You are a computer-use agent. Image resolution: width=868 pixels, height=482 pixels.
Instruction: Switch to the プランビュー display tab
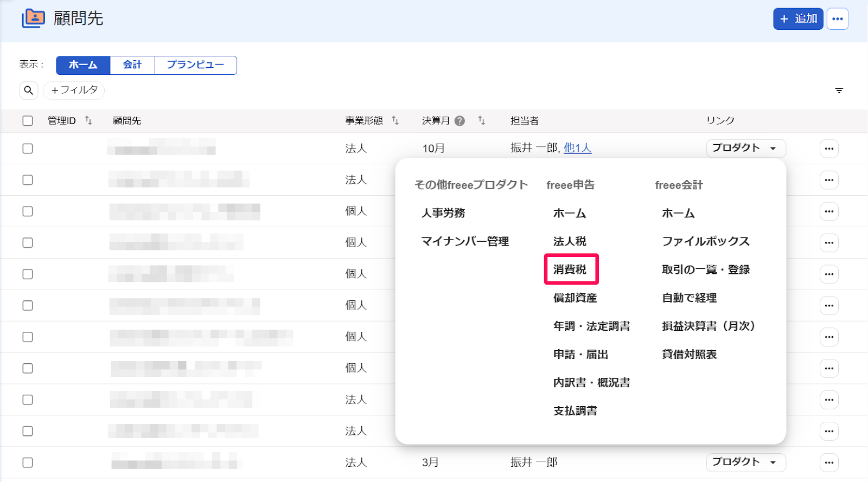pyautogui.click(x=195, y=65)
